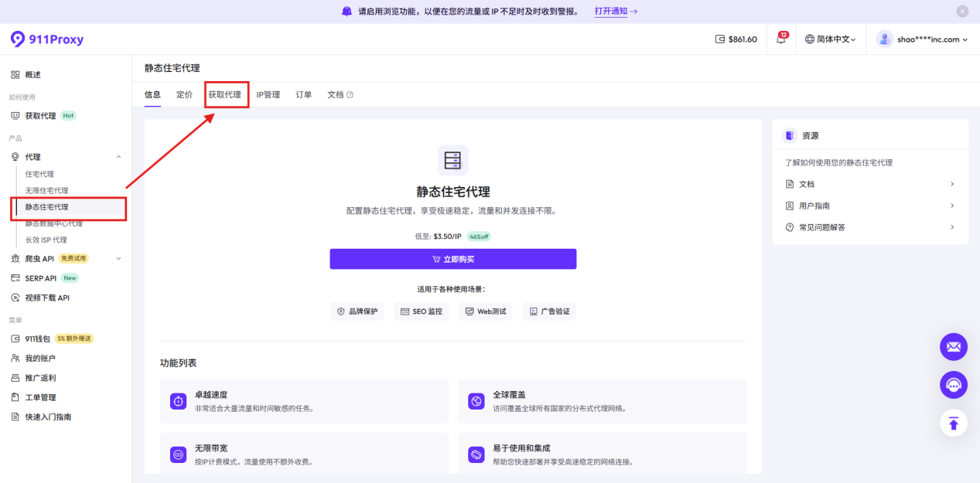Open the language dropdown 简体中文

coord(831,39)
